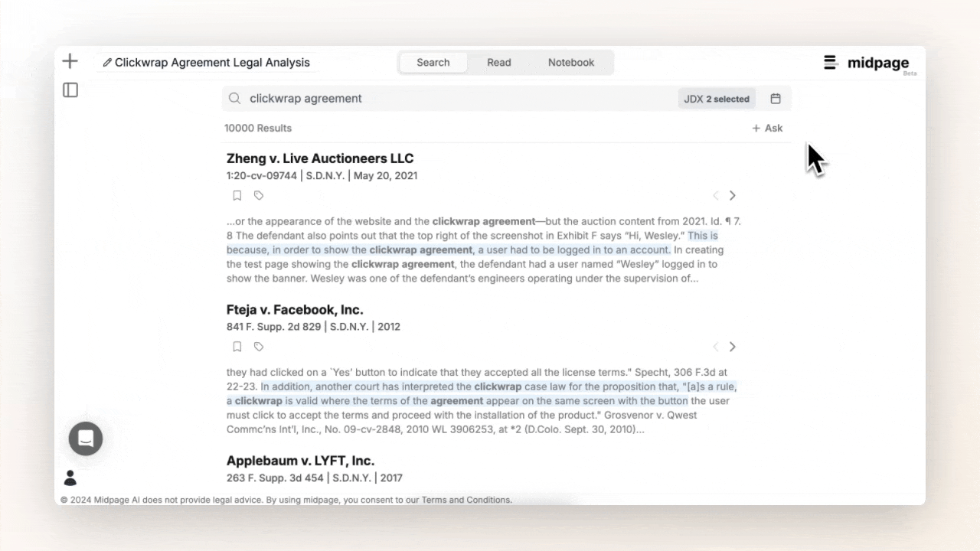Switch to the Search tab
Screen dimensions: 980x551
click(433, 63)
